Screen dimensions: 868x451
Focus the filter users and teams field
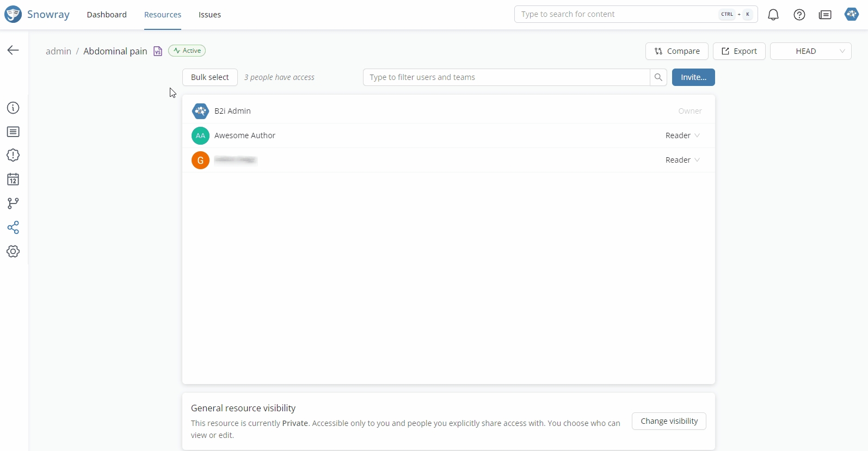click(506, 77)
